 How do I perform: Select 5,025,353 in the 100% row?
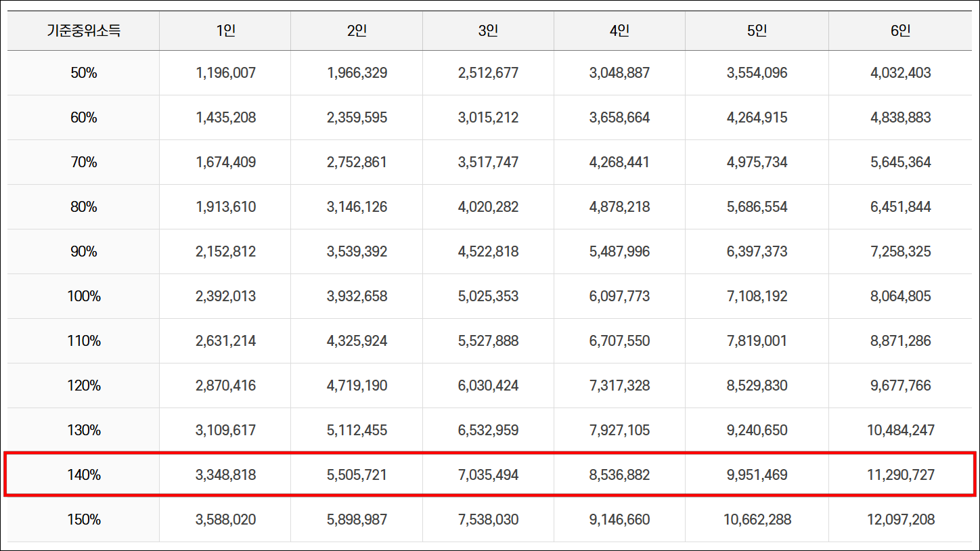(489, 296)
